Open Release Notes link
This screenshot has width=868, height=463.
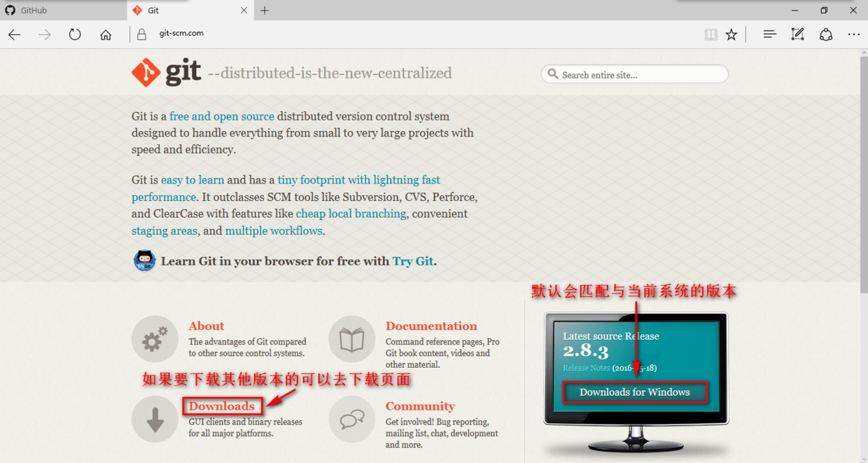(587, 368)
